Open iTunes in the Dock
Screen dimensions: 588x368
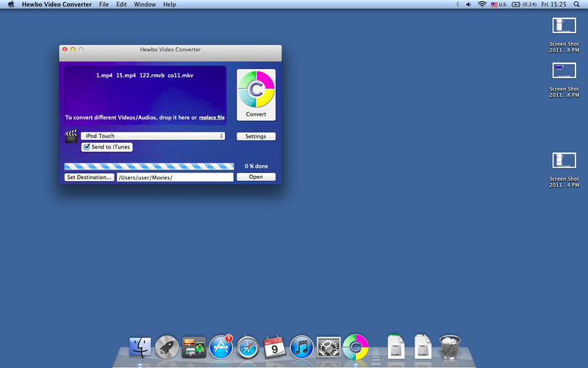pos(301,347)
